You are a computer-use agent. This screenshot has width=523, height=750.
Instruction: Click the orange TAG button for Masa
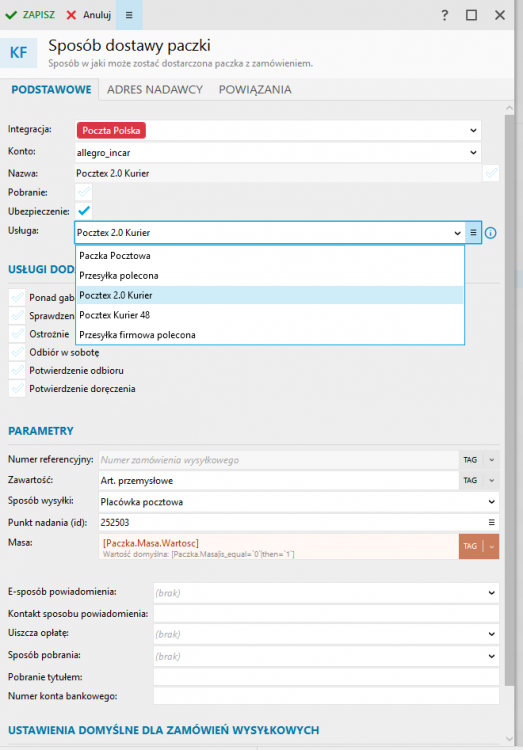point(470,546)
